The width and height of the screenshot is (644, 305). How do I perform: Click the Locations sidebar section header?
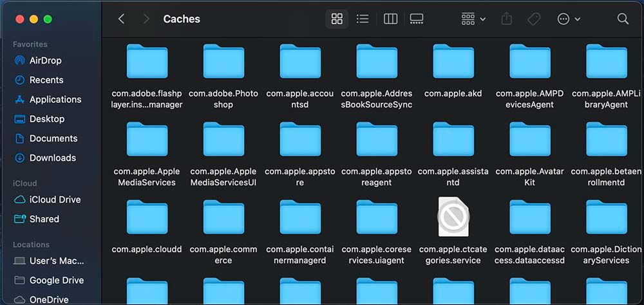(31, 245)
